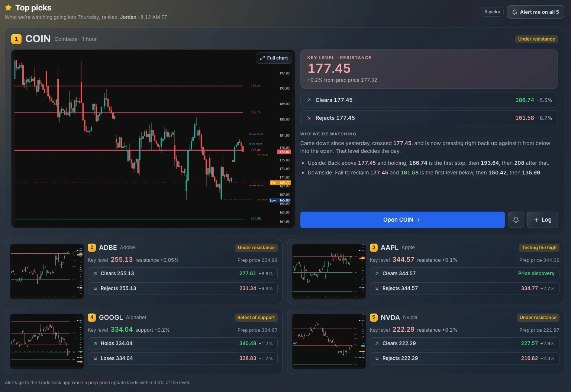The width and height of the screenshot is (571, 392).
Task: Click the 5 picks count badge
Action: click(492, 12)
